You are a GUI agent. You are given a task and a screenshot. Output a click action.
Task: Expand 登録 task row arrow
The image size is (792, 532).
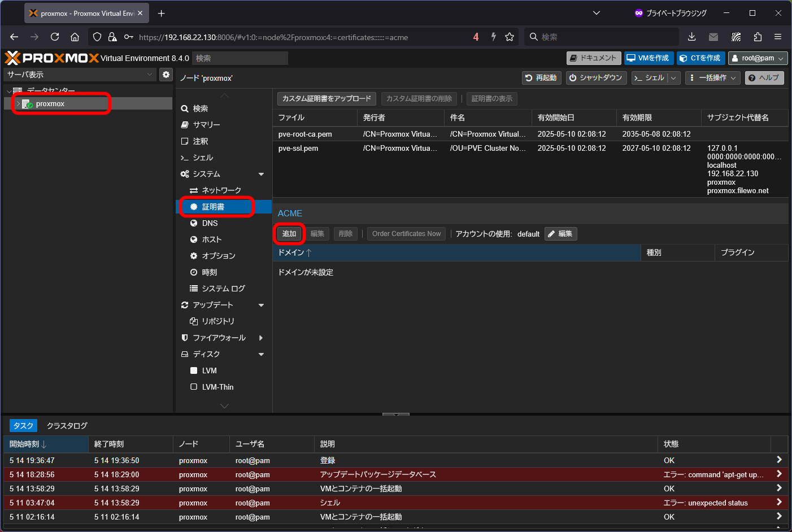779,460
